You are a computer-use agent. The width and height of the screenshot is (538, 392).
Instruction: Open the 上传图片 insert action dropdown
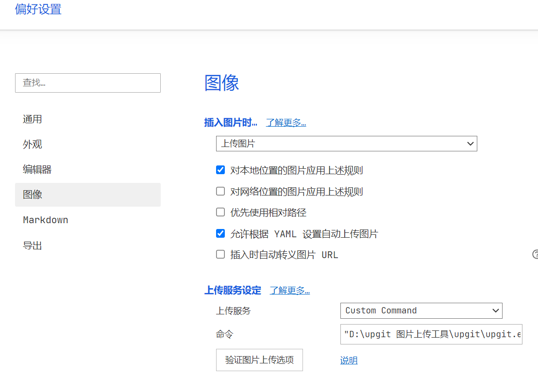click(x=346, y=144)
